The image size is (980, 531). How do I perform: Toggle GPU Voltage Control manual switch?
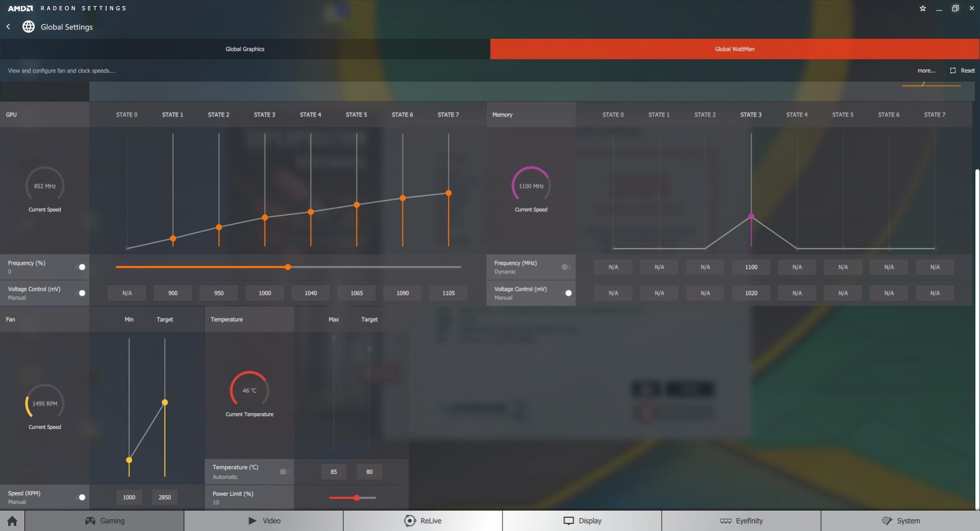81,293
